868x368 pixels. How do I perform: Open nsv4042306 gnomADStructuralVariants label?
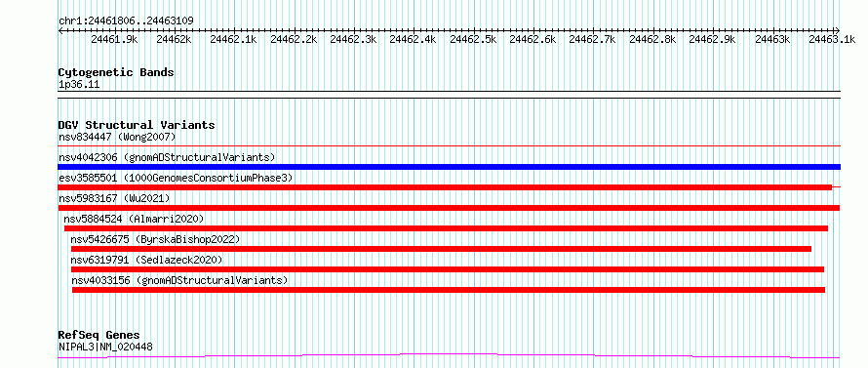tap(167, 157)
